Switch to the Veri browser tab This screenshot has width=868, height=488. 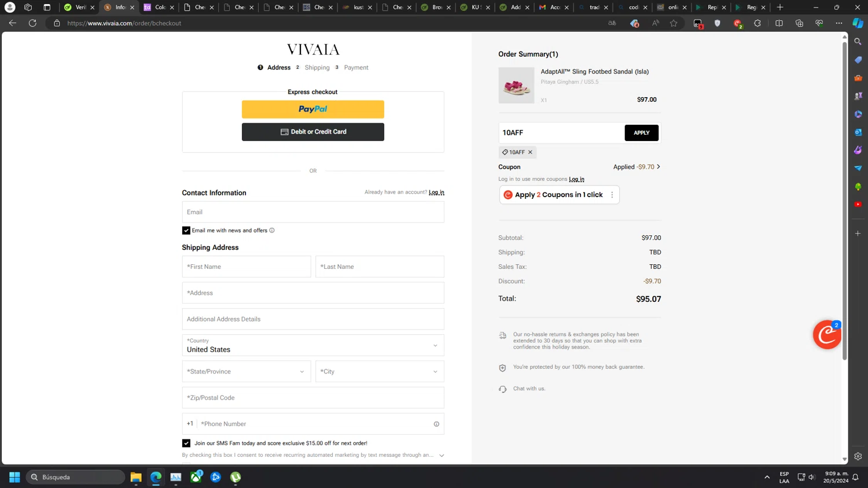(79, 8)
